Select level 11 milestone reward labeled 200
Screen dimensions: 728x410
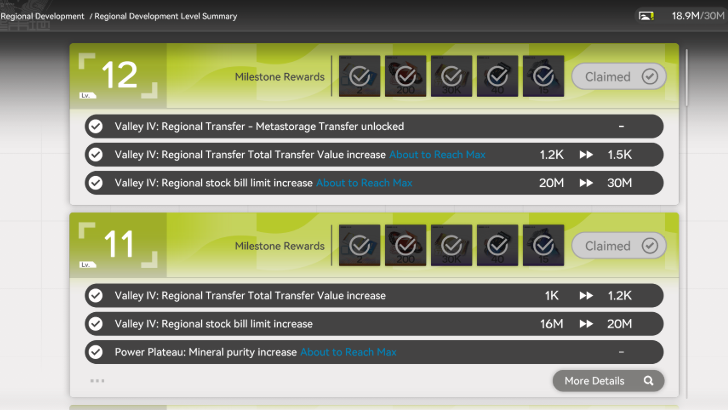coord(405,245)
